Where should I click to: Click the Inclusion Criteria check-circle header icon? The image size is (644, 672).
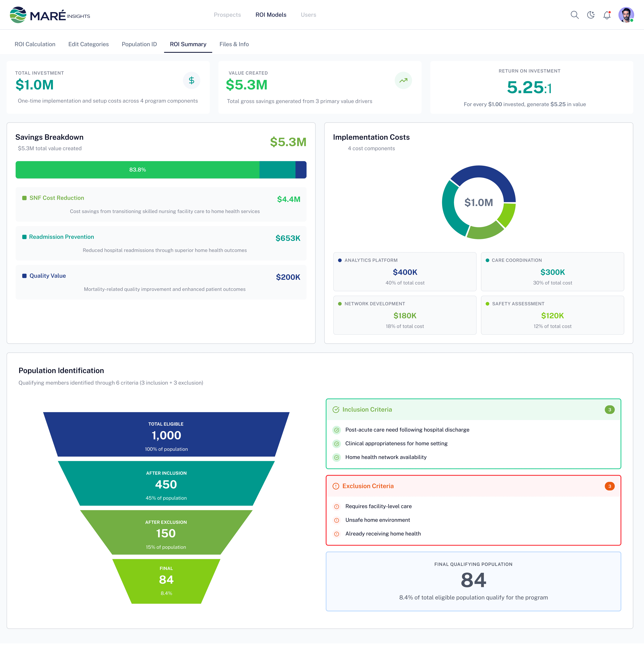pyautogui.click(x=336, y=410)
